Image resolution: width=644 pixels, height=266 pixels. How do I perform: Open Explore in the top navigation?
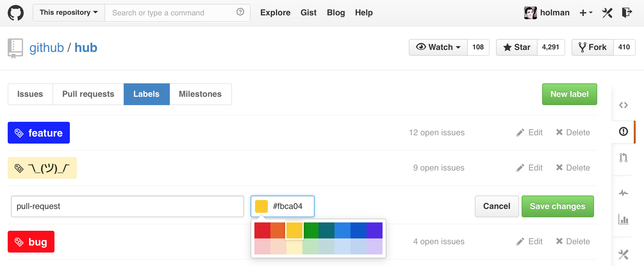tap(276, 13)
